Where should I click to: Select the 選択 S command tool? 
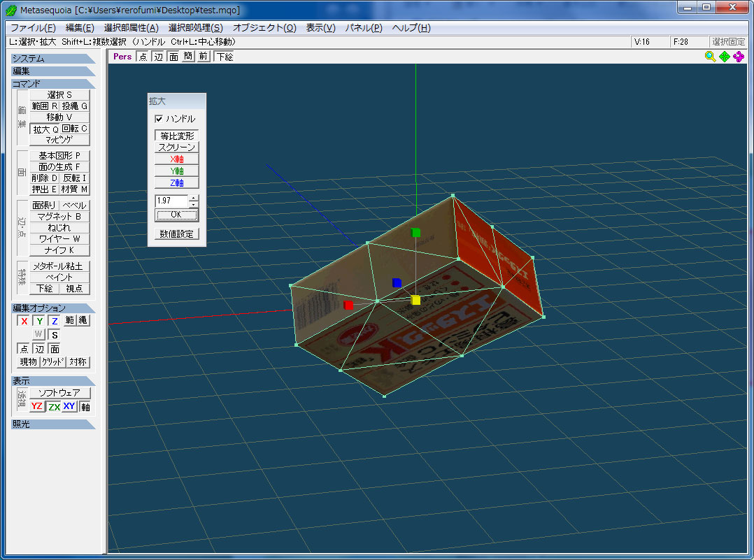[x=59, y=94]
